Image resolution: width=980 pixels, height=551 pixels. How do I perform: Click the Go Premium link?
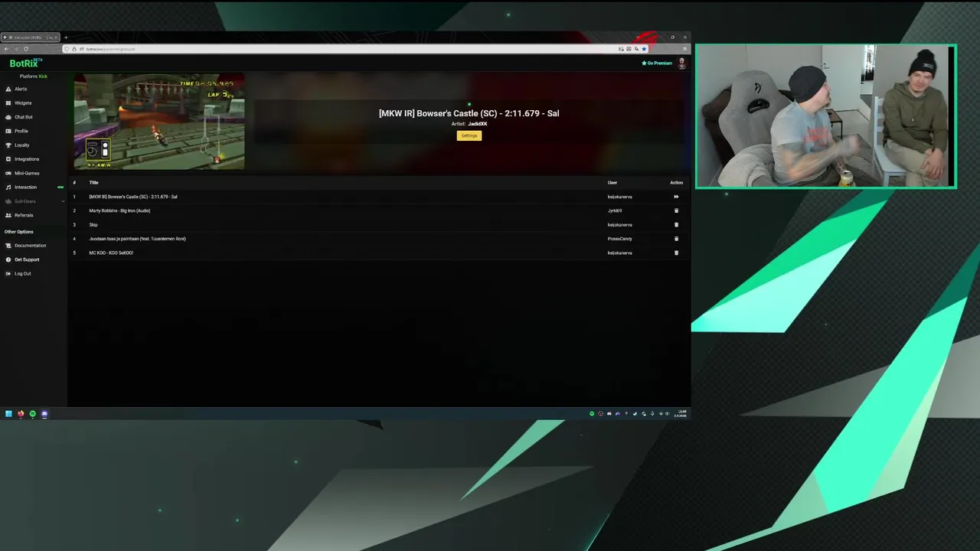657,64
